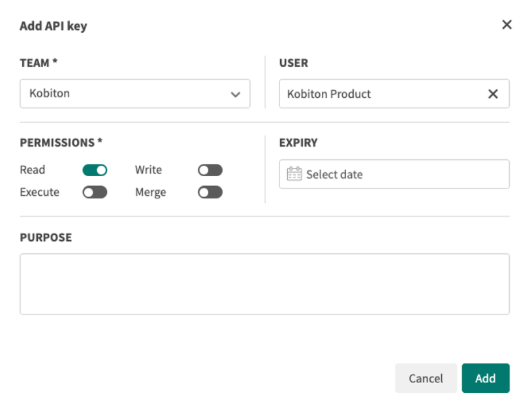Click the TEAM heading label

point(39,63)
